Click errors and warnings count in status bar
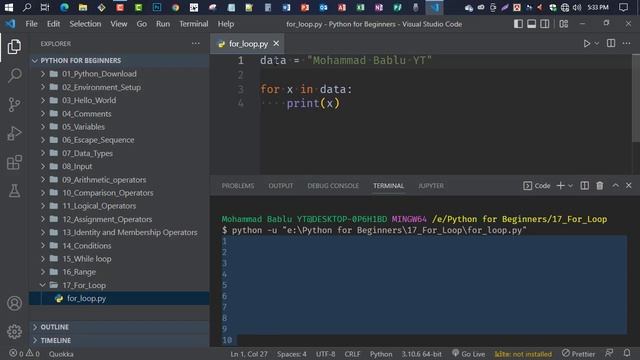The height and width of the screenshot is (360, 640). click(x=24, y=353)
